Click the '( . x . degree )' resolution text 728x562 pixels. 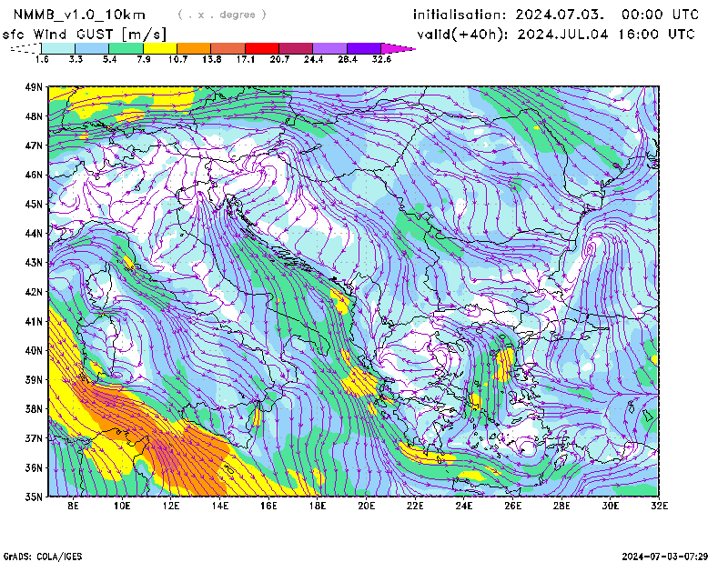pyautogui.click(x=222, y=15)
